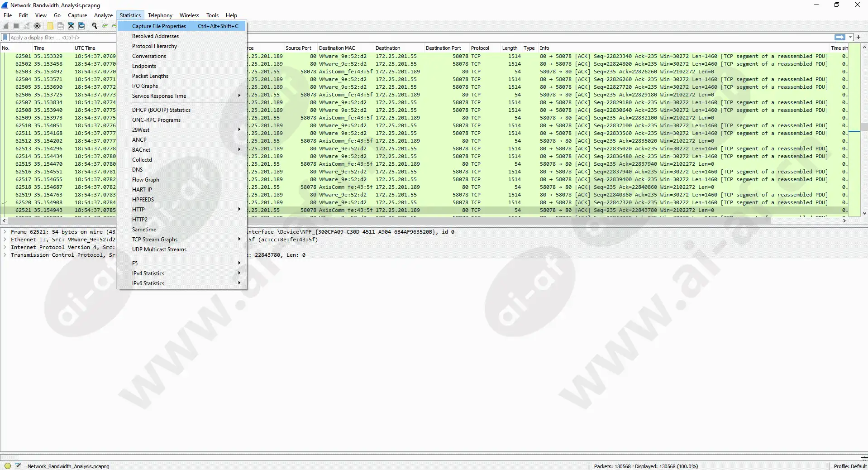Click the restart capture icon
Viewport: 868px width, 470px height.
tap(27, 26)
